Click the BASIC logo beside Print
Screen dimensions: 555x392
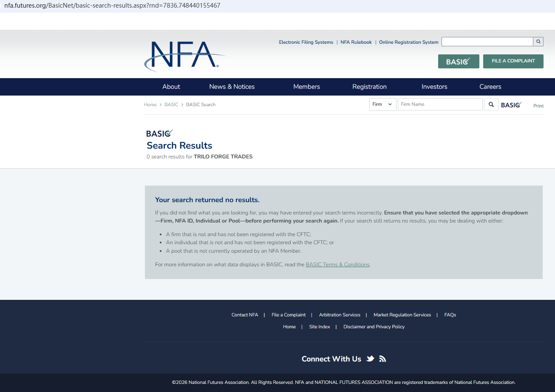(x=511, y=105)
